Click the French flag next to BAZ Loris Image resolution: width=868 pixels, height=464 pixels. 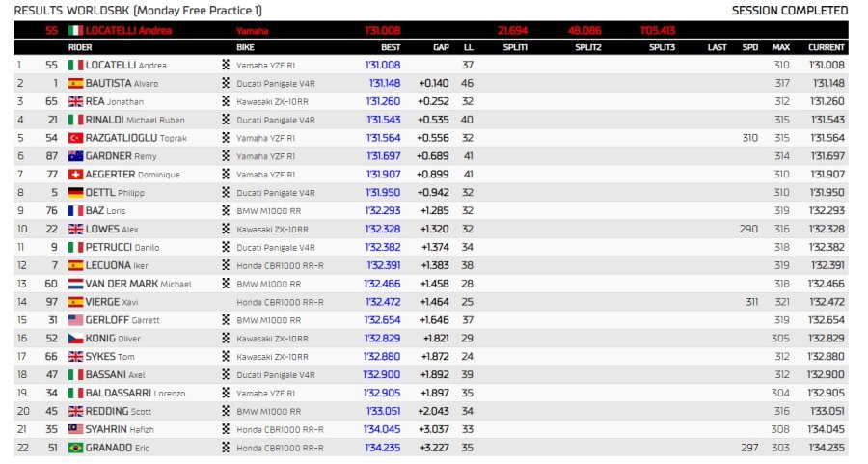pyautogui.click(x=75, y=211)
